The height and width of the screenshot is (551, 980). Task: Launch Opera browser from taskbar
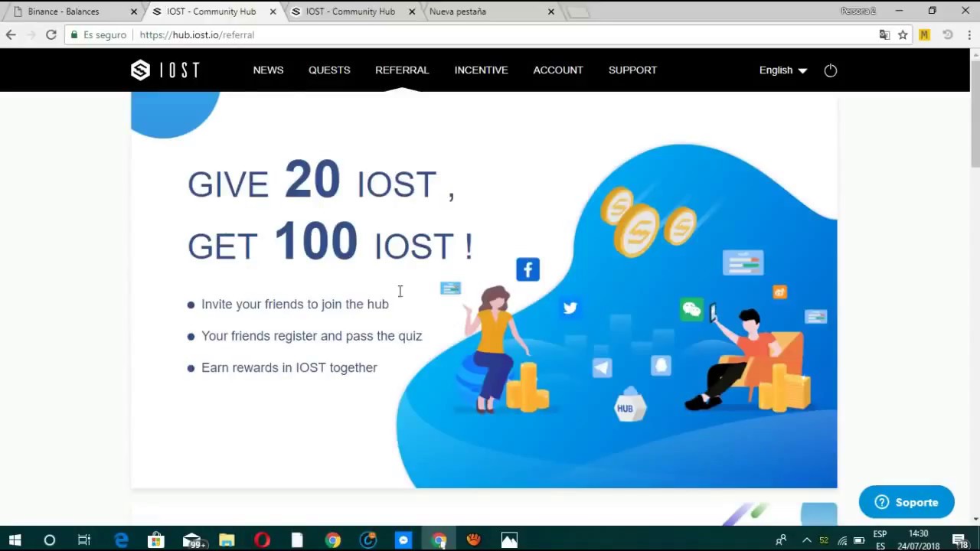[x=262, y=540]
